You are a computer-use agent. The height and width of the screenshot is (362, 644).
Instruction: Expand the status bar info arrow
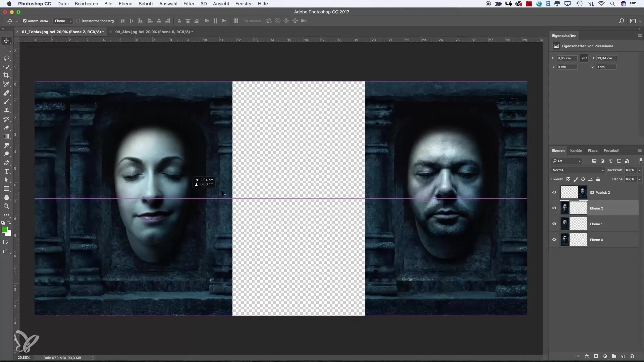pyautogui.click(x=93, y=358)
